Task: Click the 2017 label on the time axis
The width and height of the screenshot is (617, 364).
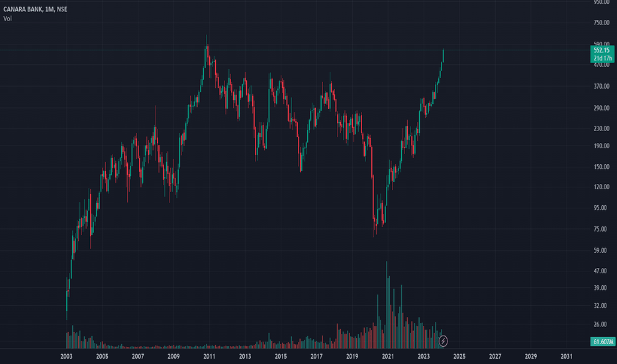Action: (316, 356)
